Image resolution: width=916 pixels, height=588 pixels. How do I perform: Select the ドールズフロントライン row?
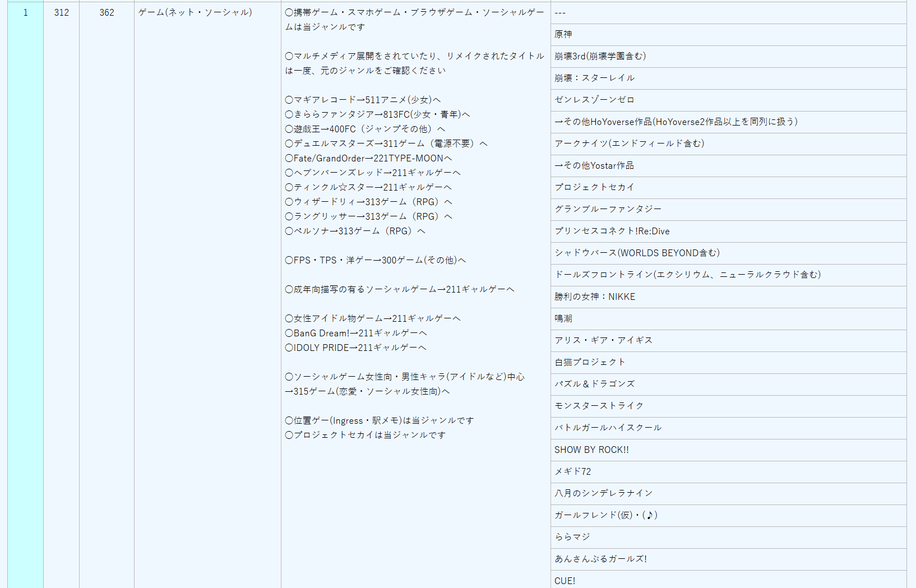[728, 275]
